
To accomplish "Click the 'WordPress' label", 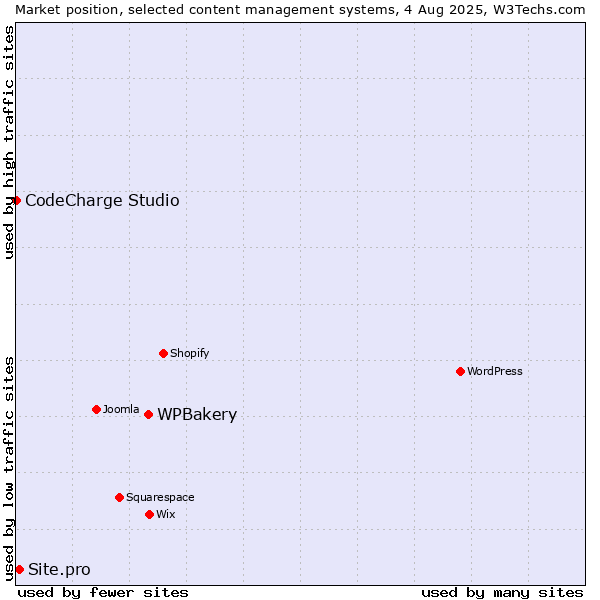I will click(x=494, y=371).
